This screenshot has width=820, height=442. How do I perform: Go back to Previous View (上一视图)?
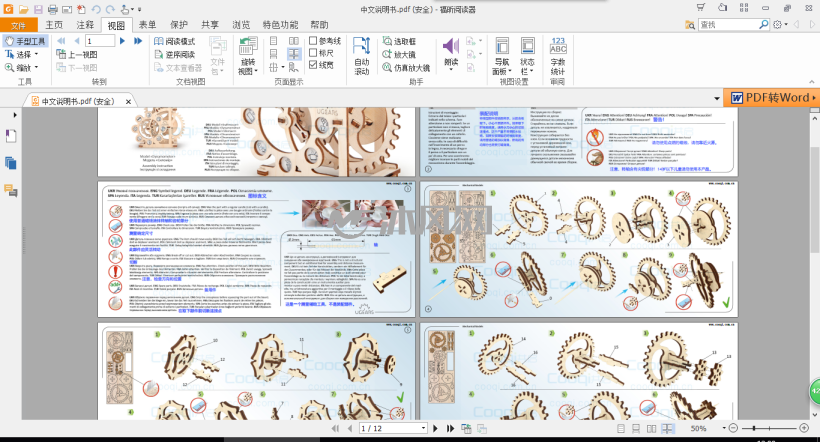pos(77,54)
